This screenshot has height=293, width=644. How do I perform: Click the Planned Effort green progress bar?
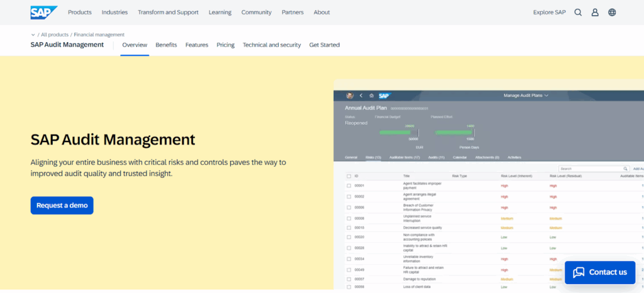coord(453,133)
